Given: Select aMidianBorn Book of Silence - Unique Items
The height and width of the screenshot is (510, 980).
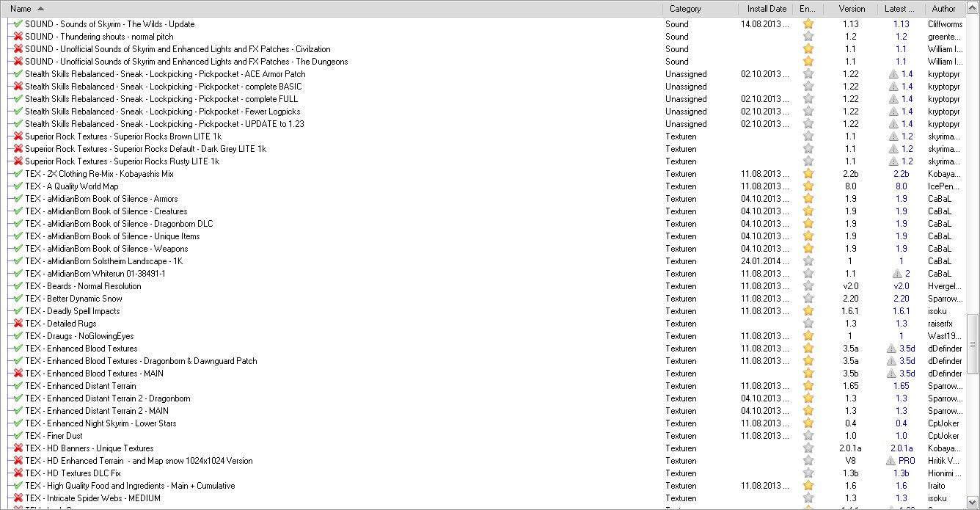Looking at the screenshot, I should [112, 236].
